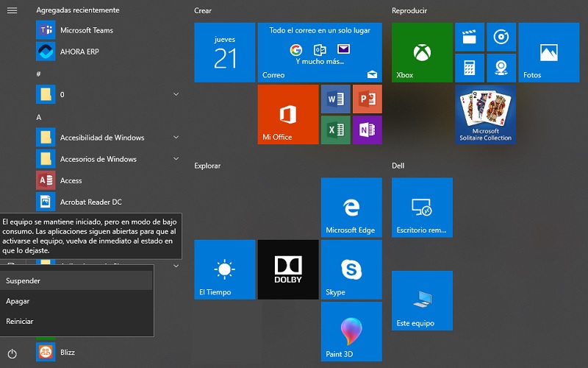Image resolution: width=588 pixels, height=368 pixels.
Task: Open the calendar tile showing jueves 21
Action: coord(225,52)
